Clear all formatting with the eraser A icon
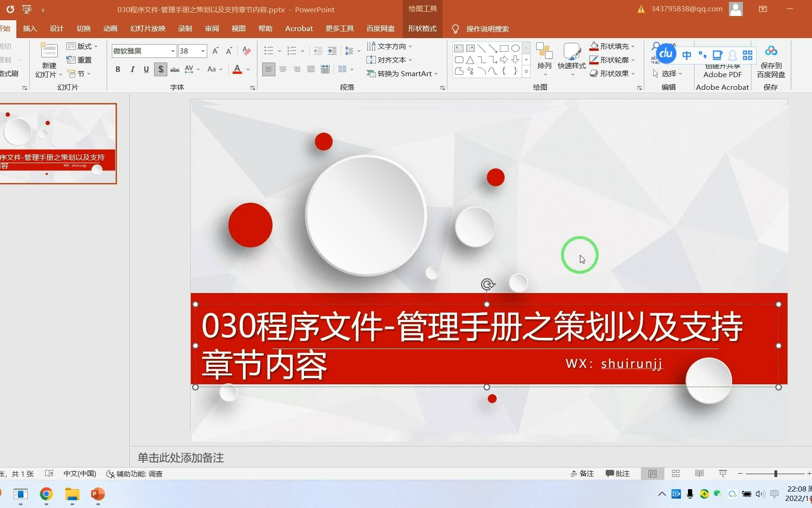Image resolution: width=812 pixels, height=508 pixels. (247, 51)
